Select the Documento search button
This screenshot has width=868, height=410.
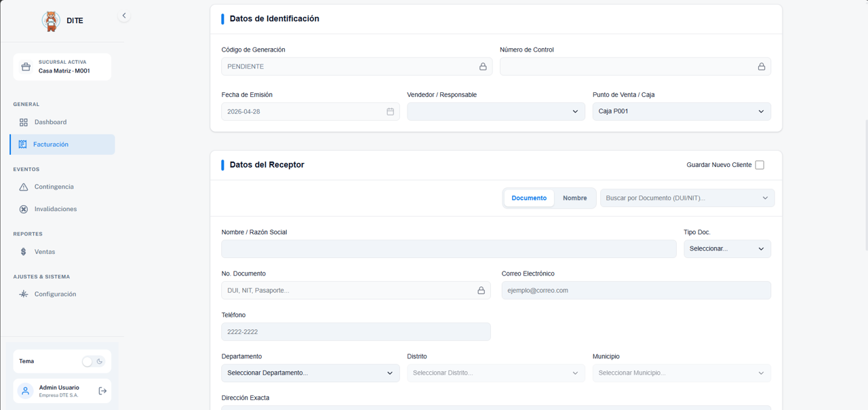(x=529, y=198)
